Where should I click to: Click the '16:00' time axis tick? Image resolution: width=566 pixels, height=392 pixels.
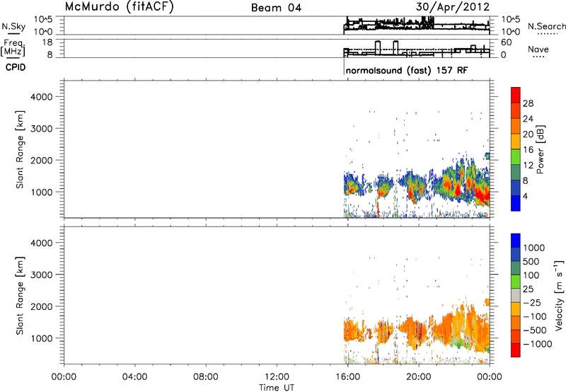347,377
